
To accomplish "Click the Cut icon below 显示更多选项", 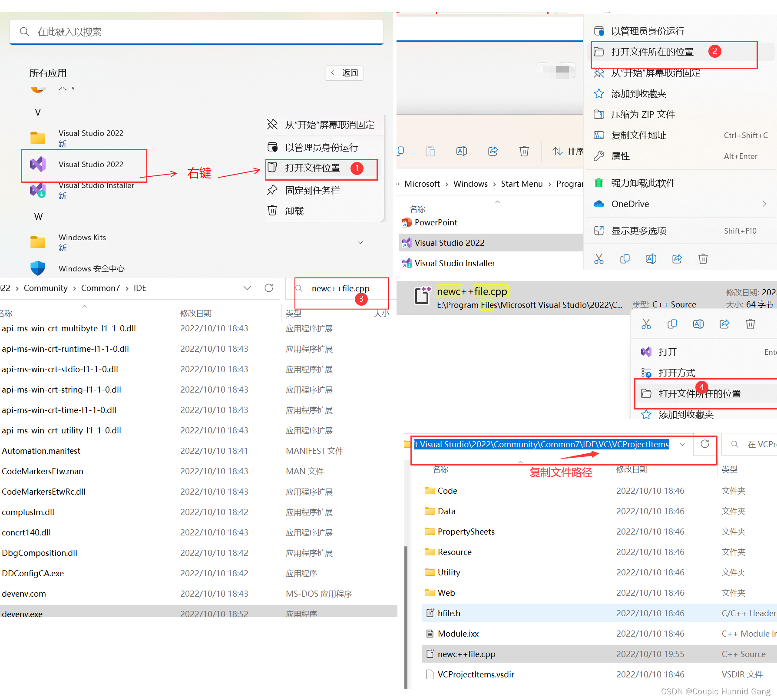I will [599, 259].
